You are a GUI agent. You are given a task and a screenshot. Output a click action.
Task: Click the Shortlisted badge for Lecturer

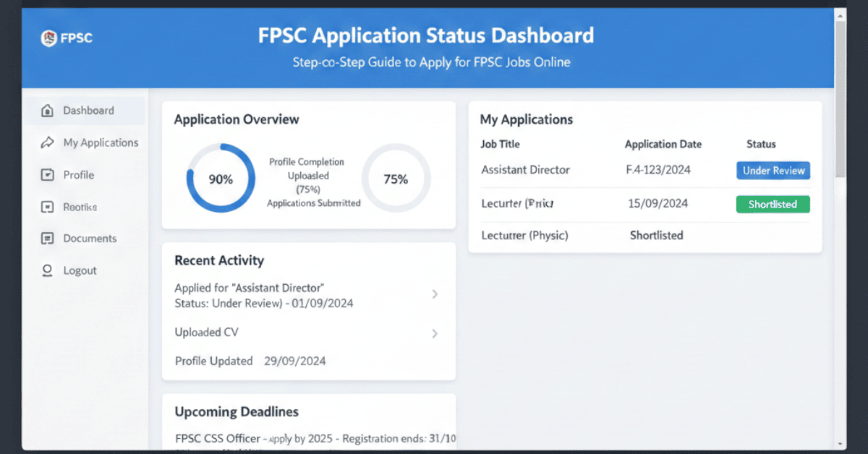[x=773, y=204]
